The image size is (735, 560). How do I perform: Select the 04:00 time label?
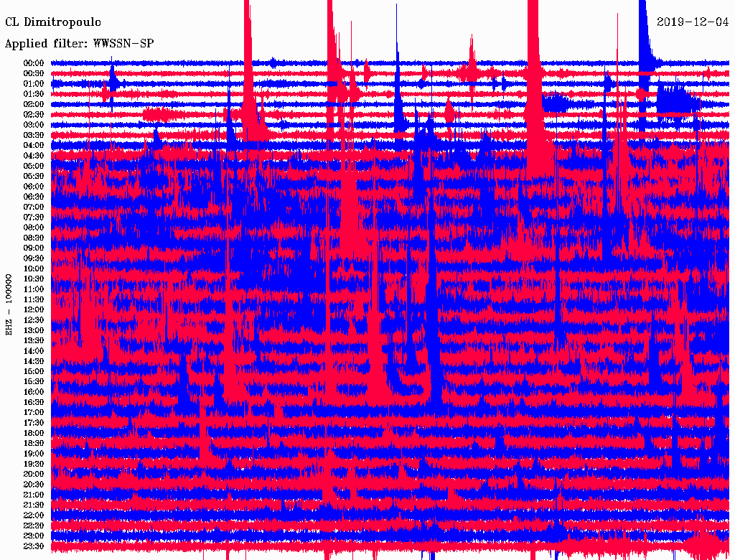(33, 146)
